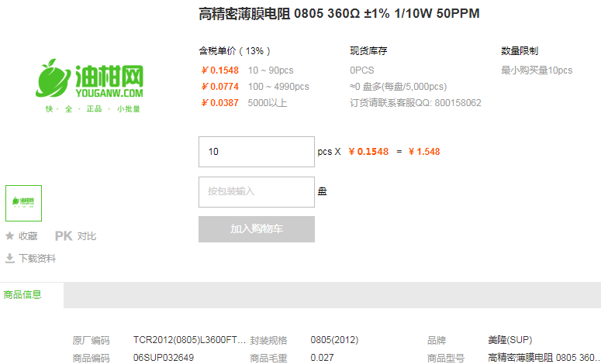Click the 按包装输入 package input field
Image resolution: width=601 pixels, height=364 pixels.
point(257,192)
